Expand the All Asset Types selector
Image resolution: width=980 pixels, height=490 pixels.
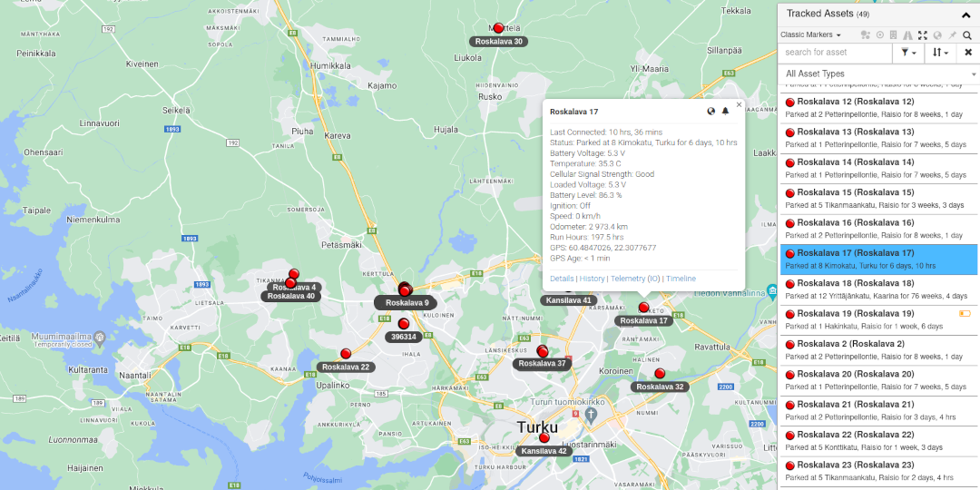click(878, 73)
